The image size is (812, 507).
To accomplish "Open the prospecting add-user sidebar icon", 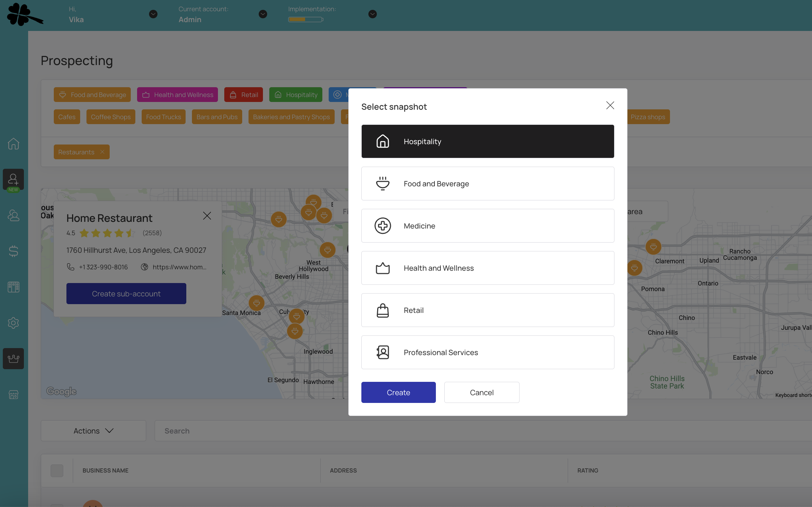I will [13, 179].
